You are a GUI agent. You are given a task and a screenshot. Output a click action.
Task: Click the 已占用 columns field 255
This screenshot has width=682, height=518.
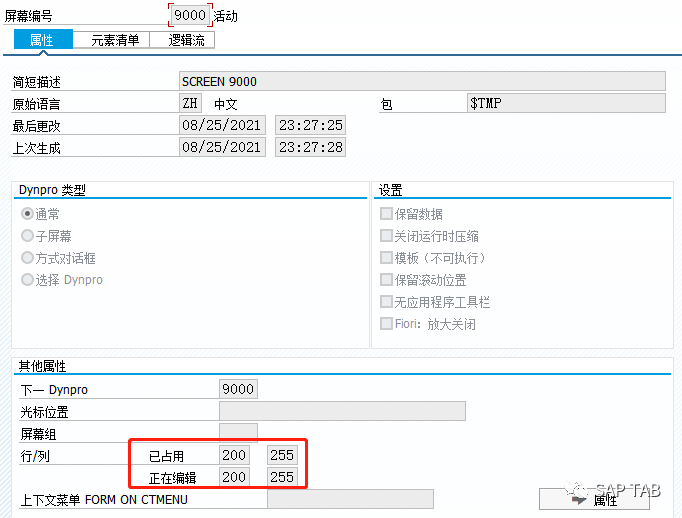282,455
